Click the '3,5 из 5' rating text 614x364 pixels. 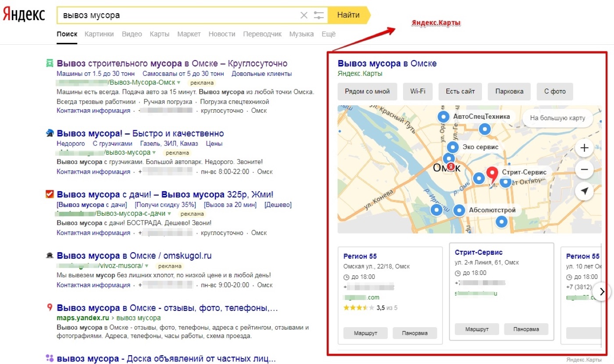387,308
